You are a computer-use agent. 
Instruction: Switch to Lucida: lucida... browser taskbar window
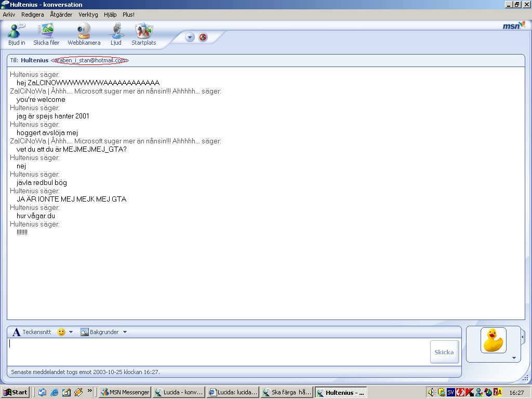click(233, 393)
